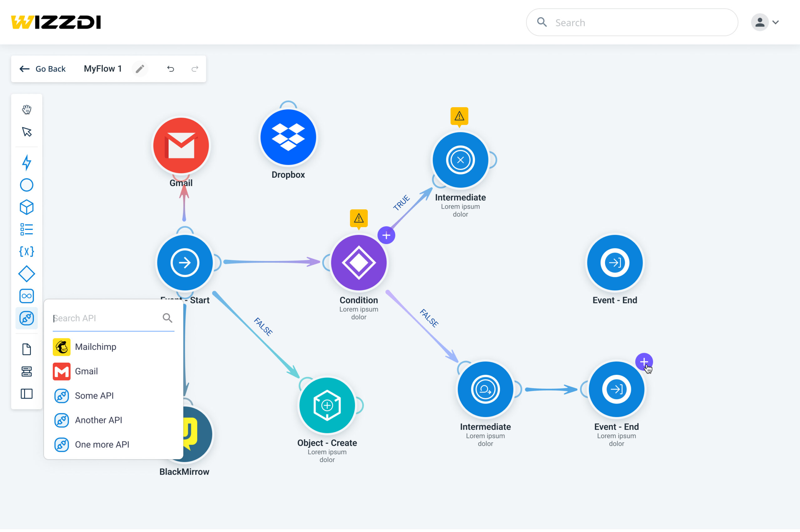Click FALSE label below Condition node
The width and height of the screenshot is (800, 532).
[429, 318]
